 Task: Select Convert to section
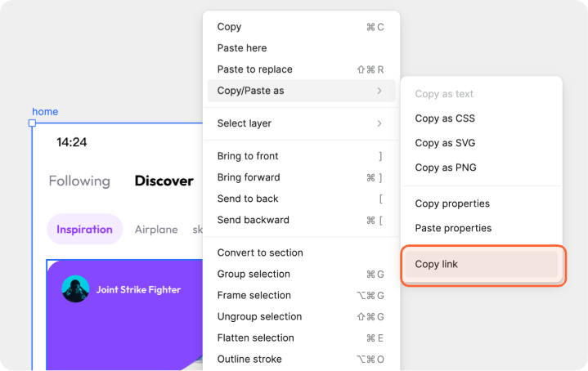[260, 253]
